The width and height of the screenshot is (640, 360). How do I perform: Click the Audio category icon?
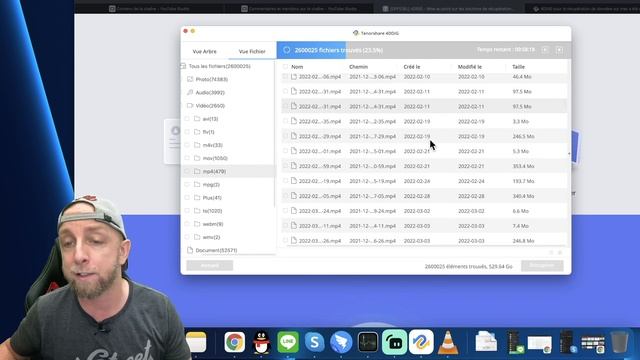[x=190, y=92]
